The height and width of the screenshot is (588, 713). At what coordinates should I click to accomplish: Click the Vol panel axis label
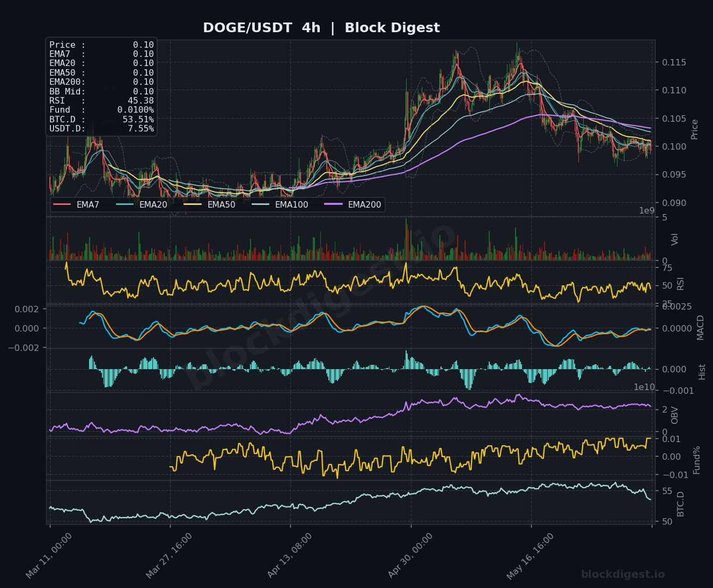(x=675, y=239)
